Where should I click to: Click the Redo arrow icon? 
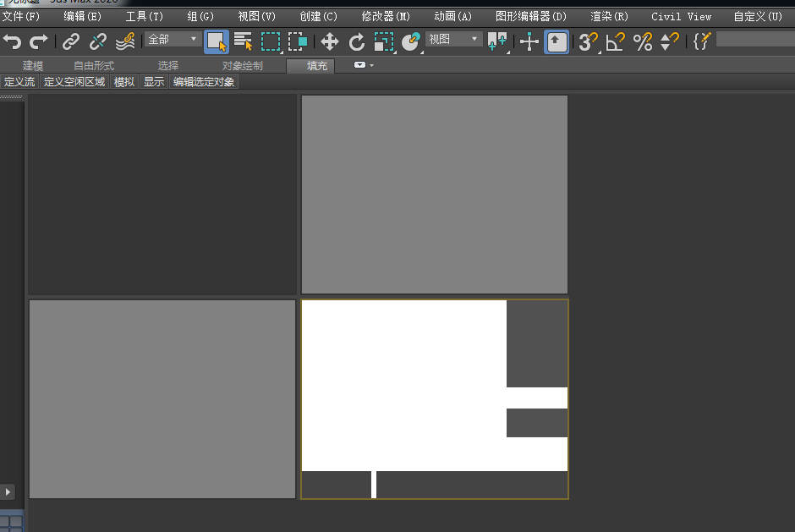click(39, 41)
